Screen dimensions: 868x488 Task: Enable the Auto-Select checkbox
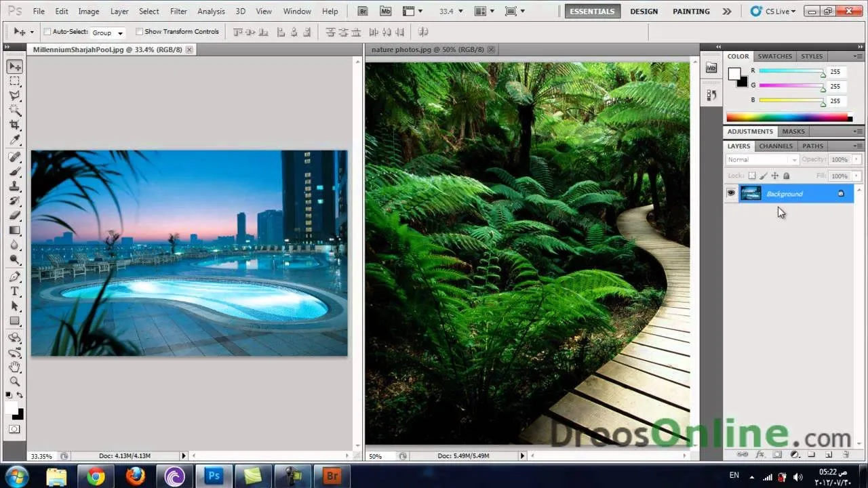47,32
